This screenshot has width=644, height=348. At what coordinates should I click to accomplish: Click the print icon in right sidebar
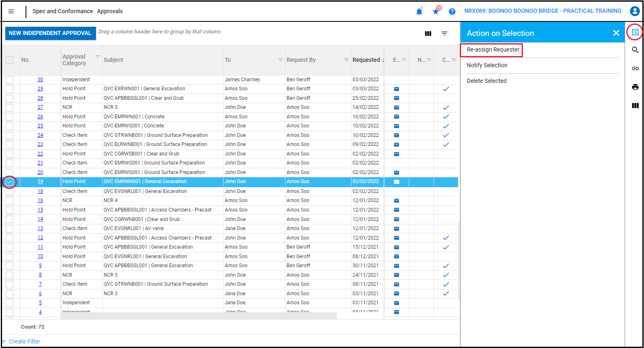[x=635, y=87]
